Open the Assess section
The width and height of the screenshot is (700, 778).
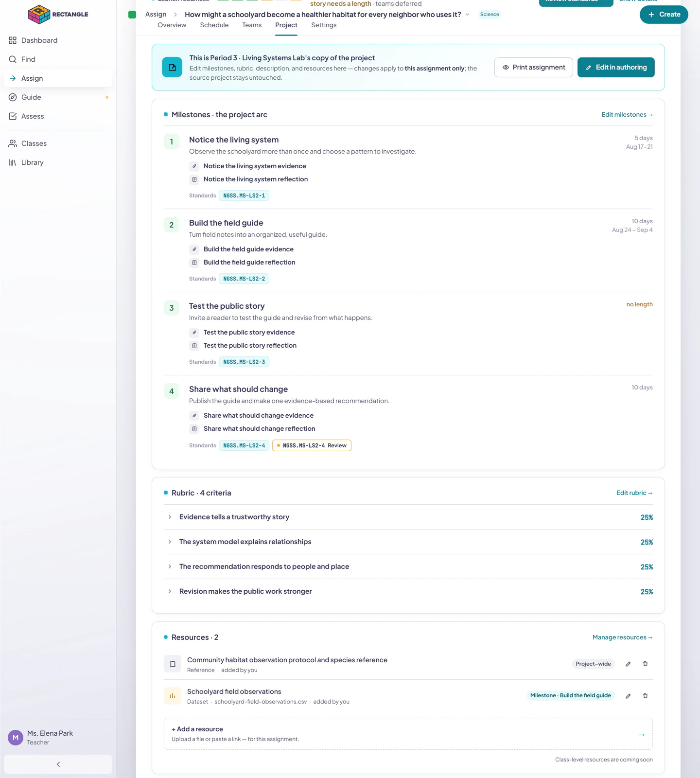(x=58, y=116)
